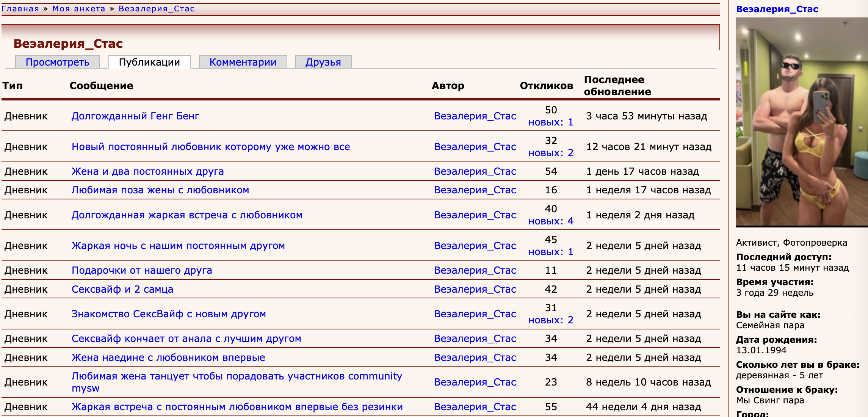The image size is (868, 417).
Task: Click 'новых: 4' replies link
Action: (x=551, y=221)
